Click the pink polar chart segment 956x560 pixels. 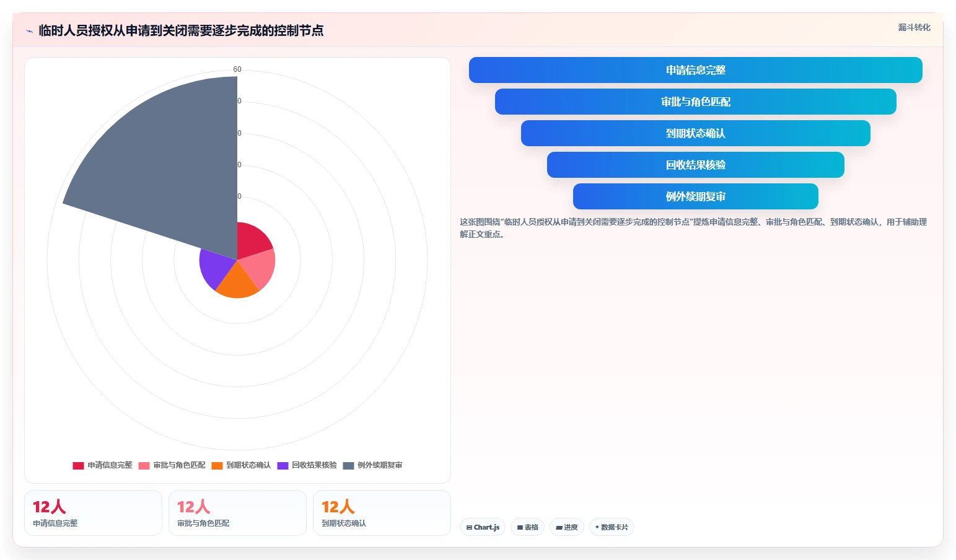260,268
